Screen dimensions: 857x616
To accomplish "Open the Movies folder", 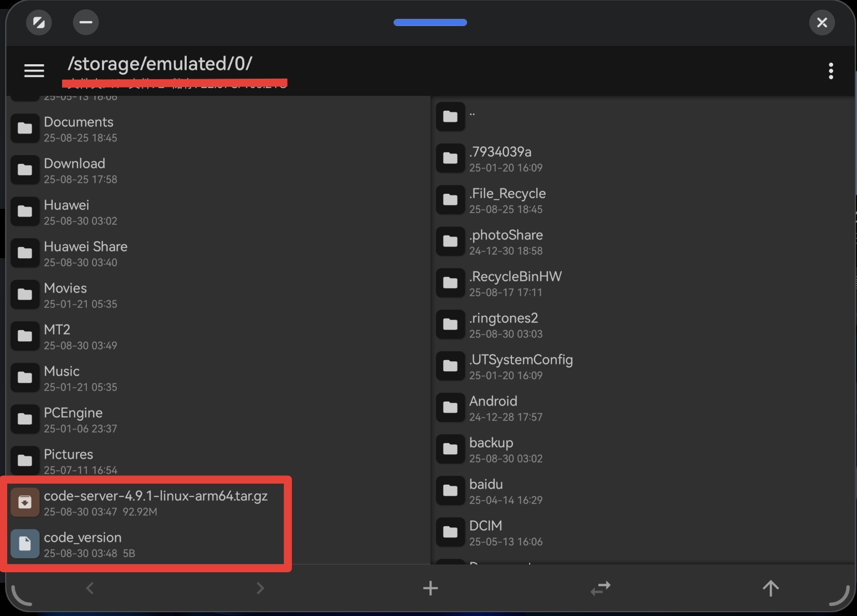I will coord(218,295).
